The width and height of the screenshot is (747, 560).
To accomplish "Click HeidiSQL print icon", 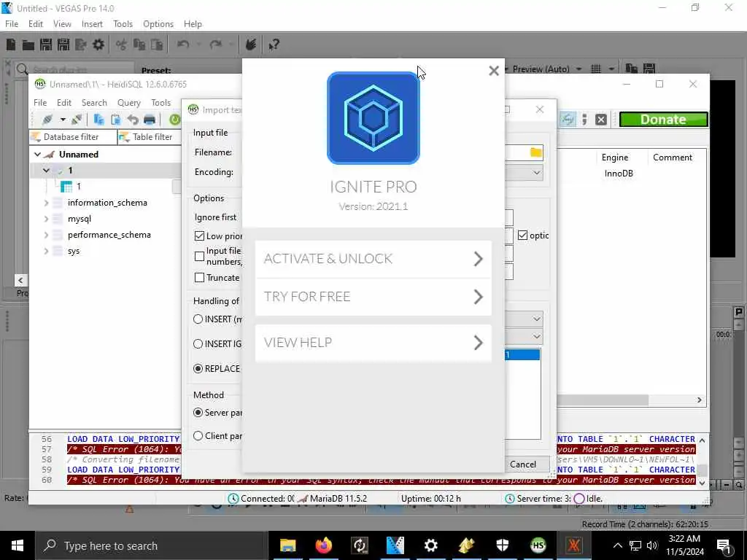I will coord(150,120).
